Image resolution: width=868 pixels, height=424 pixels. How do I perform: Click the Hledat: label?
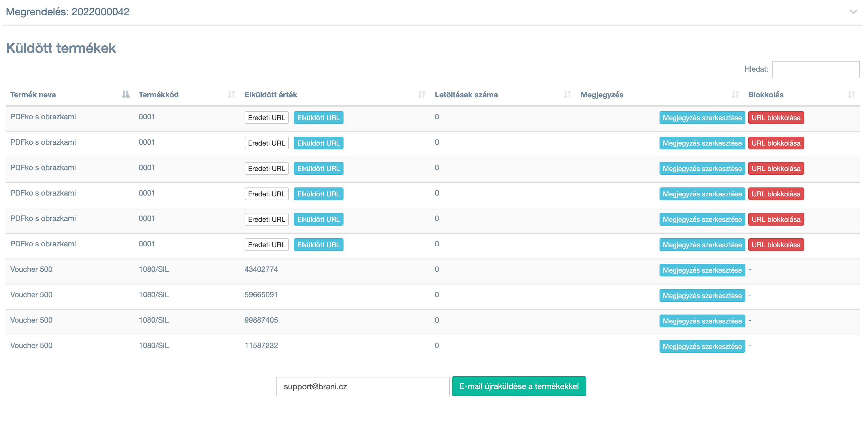pos(756,69)
